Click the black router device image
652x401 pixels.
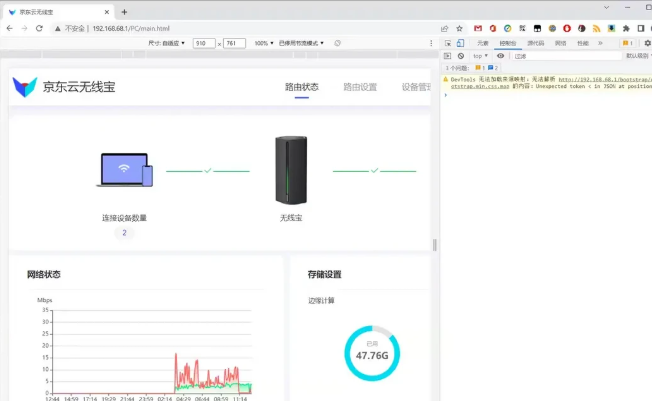point(291,170)
